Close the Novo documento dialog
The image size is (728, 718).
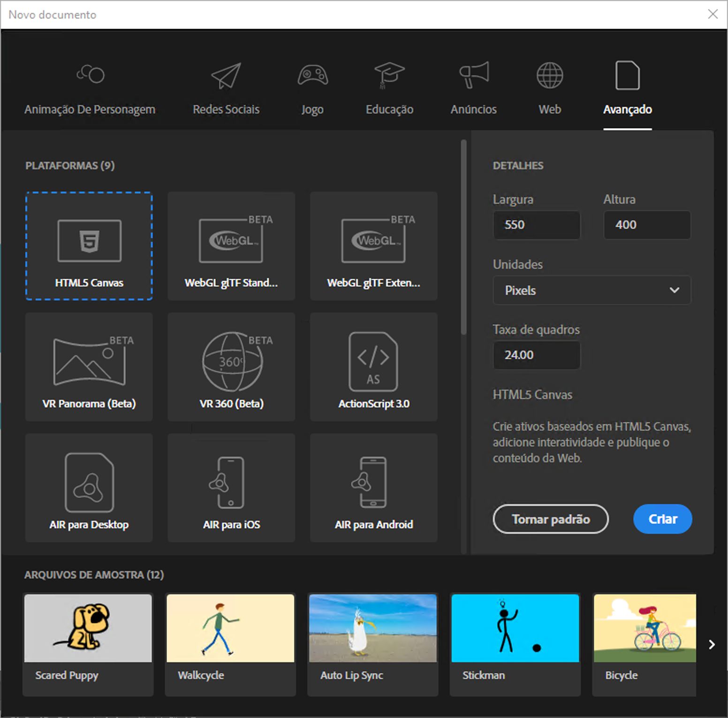pyautogui.click(x=713, y=14)
